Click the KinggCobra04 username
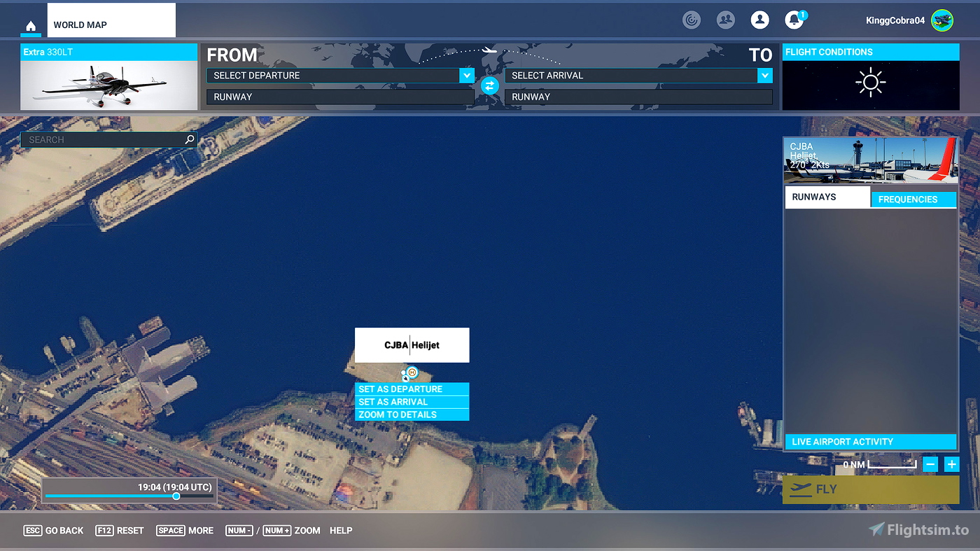The width and height of the screenshot is (980, 551). (895, 21)
